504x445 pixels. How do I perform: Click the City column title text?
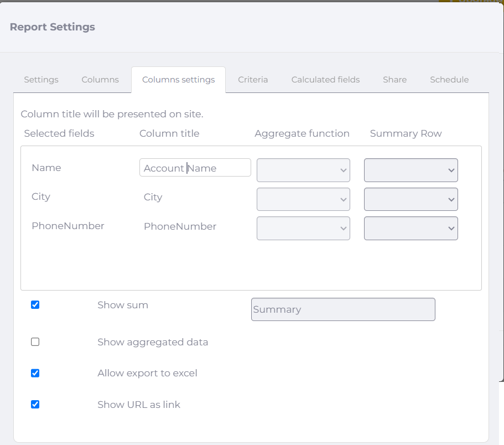pos(153,197)
